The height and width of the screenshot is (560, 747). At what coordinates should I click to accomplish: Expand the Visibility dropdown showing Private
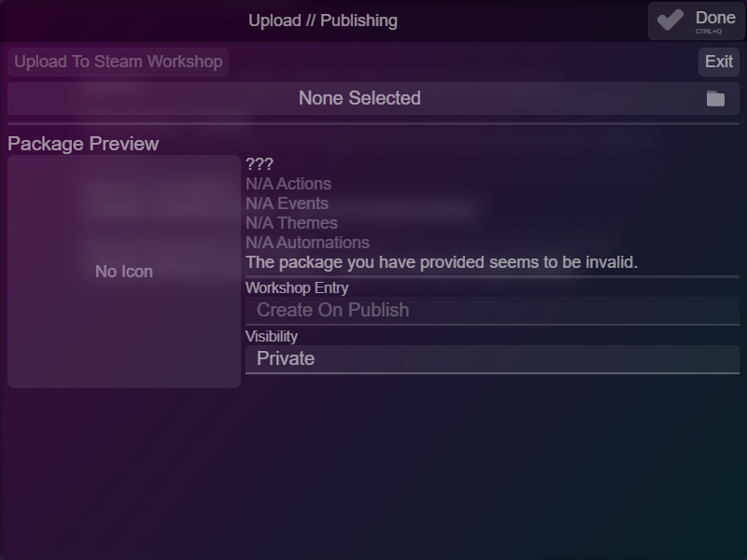[492, 359]
